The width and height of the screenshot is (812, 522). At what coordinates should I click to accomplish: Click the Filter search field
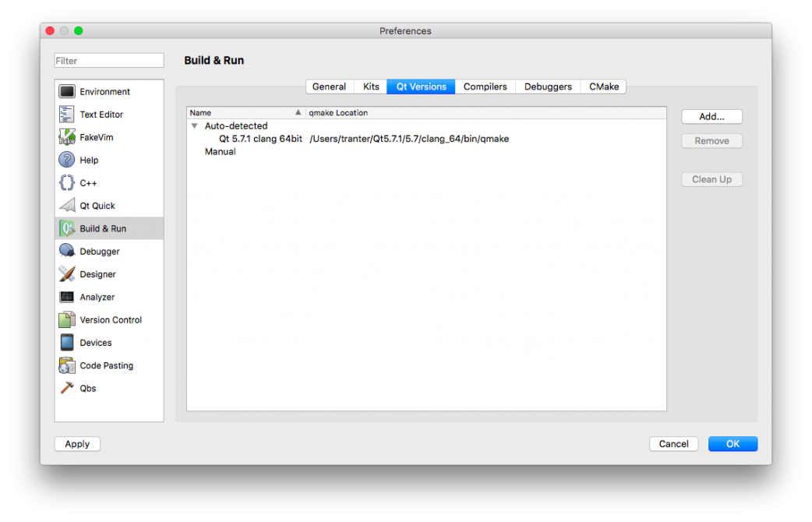[x=109, y=61]
